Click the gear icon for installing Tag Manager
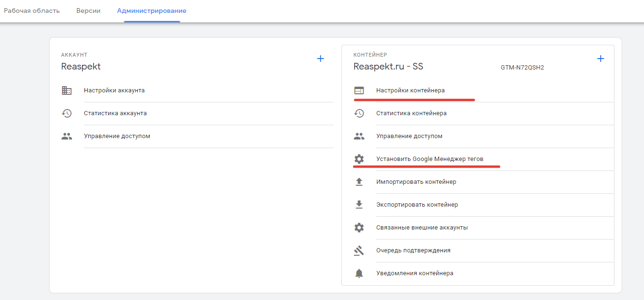The height and width of the screenshot is (300, 644). point(359,159)
